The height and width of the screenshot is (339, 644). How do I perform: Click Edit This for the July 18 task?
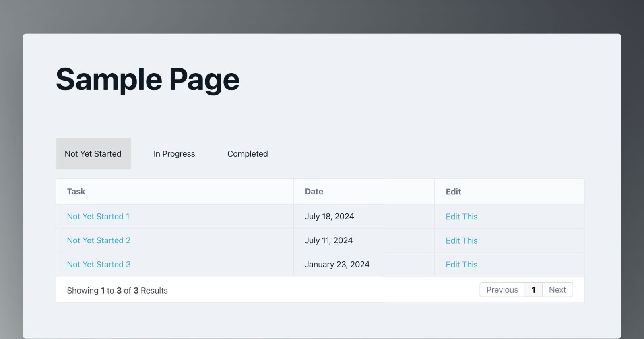(461, 217)
